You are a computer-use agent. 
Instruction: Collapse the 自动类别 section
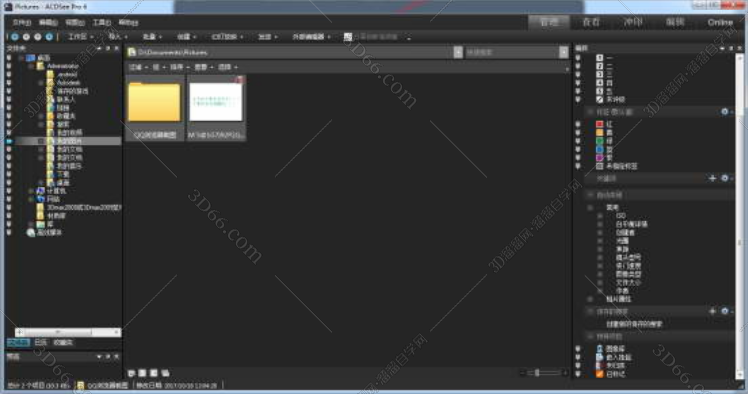[x=591, y=195]
